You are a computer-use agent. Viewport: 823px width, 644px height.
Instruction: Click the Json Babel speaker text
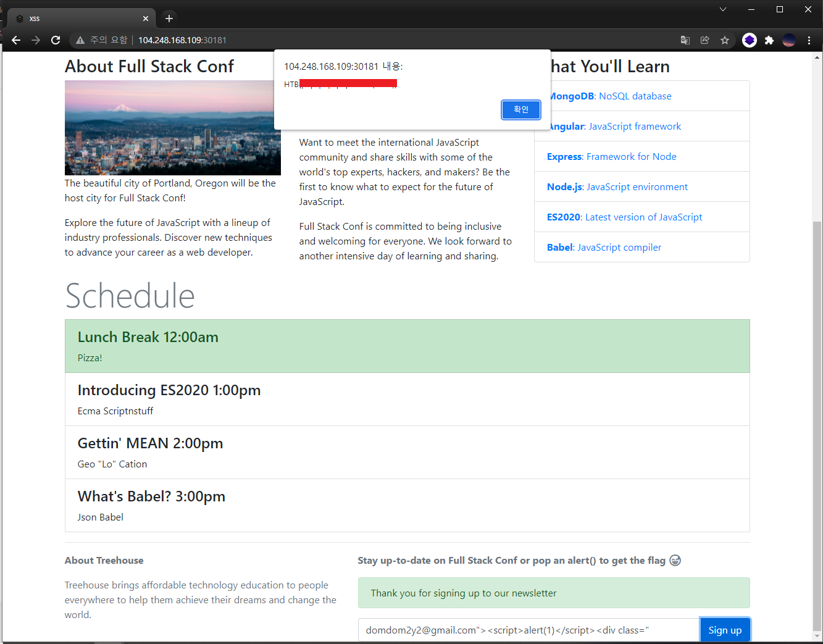coord(101,517)
